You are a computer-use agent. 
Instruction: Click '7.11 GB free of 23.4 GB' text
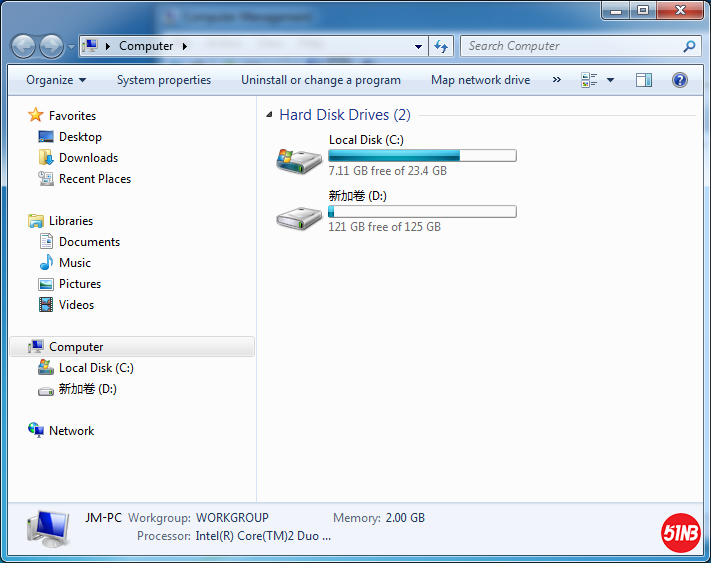(388, 171)
